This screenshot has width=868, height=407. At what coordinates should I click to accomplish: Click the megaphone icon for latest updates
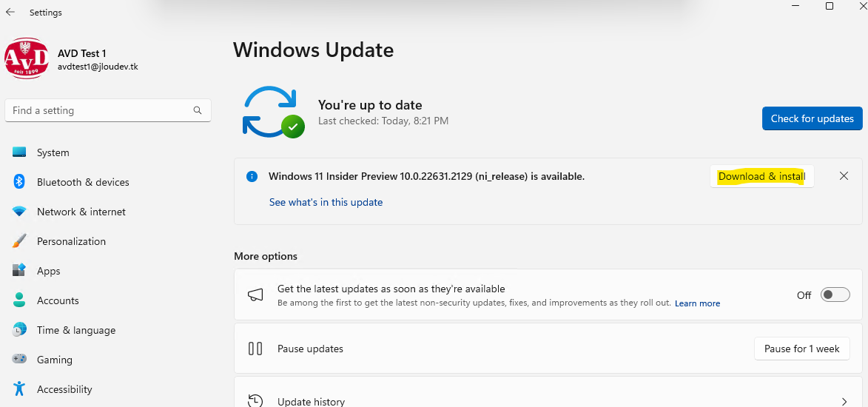(255, 295)
